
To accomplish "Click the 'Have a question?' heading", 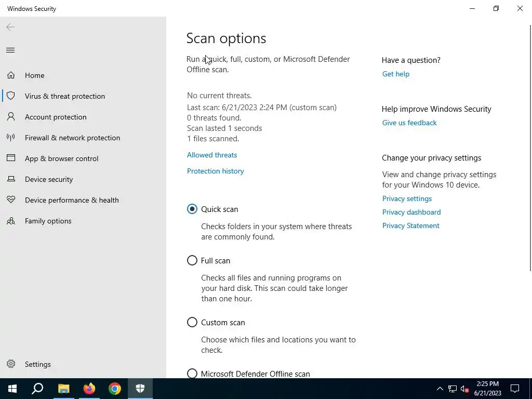I will pos(411,60).
